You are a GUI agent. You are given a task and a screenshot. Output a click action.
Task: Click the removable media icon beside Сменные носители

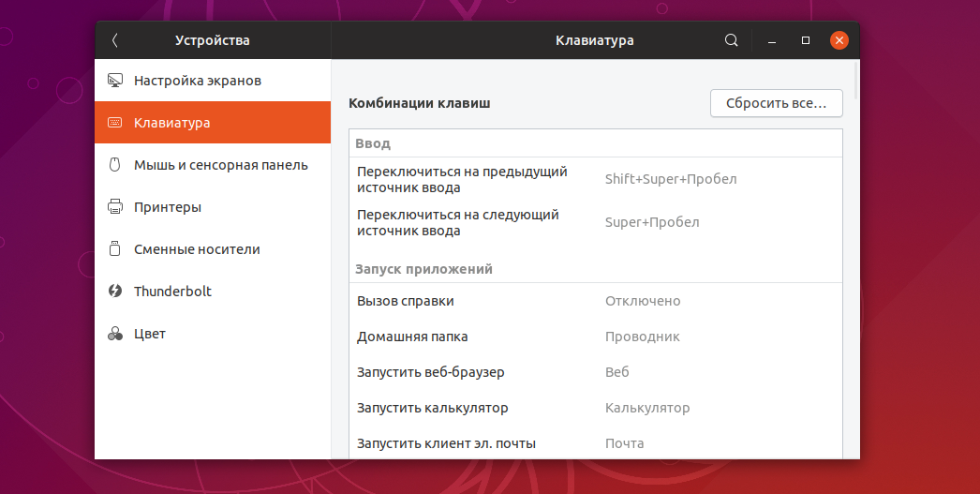(x=115, y=249)
